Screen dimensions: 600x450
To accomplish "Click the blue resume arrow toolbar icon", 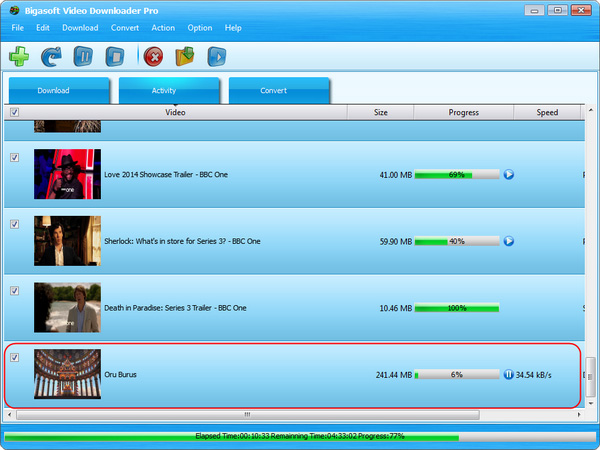I will [51, 57].
